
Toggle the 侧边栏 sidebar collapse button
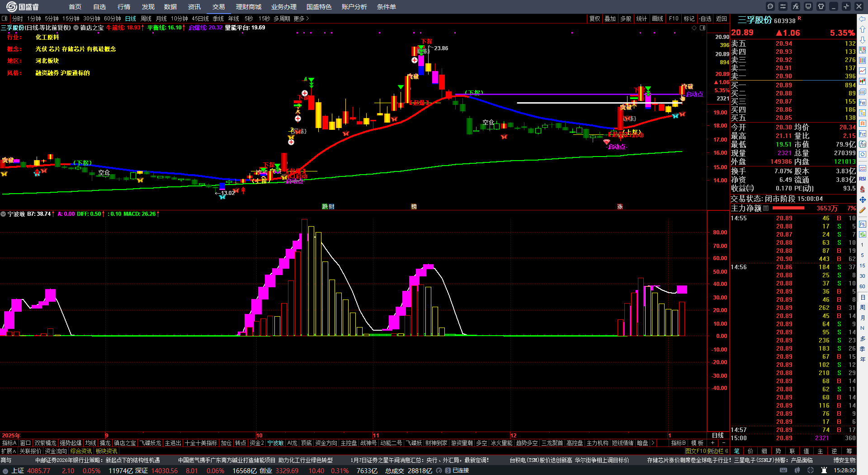[x=717, y=451]
